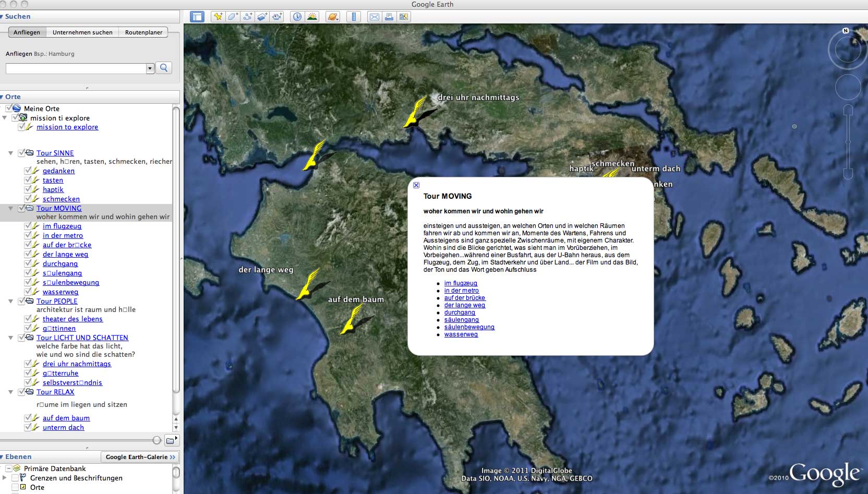Toggle sunlight across the landscape

pyautogui.click(x=312, y=17)
